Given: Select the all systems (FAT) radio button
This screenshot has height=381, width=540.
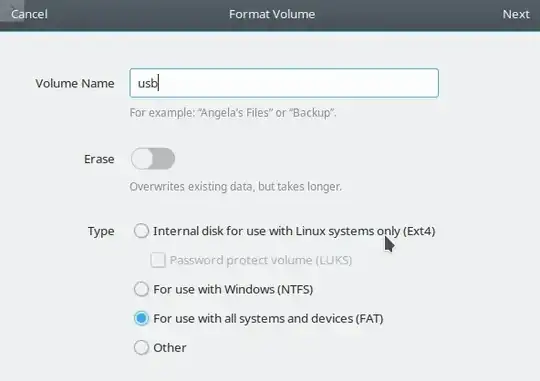Looking at the screenshot, I should click(x=141, y=318).
